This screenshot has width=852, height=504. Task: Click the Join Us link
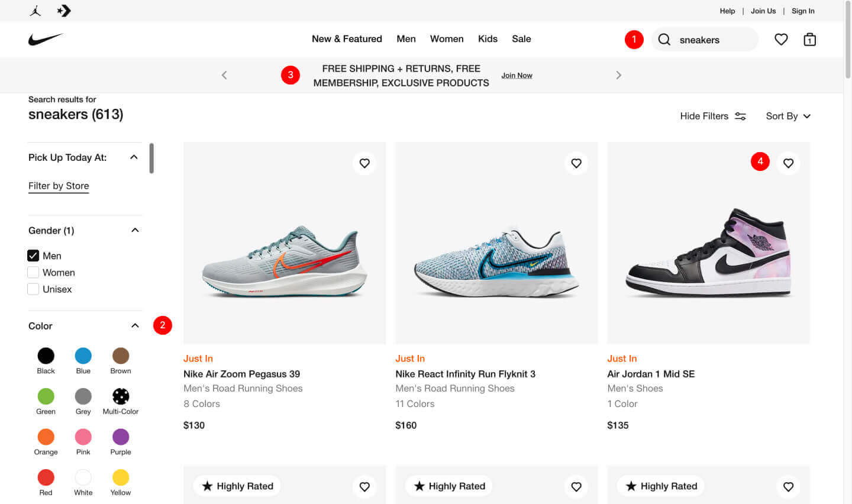click(763, 11)
